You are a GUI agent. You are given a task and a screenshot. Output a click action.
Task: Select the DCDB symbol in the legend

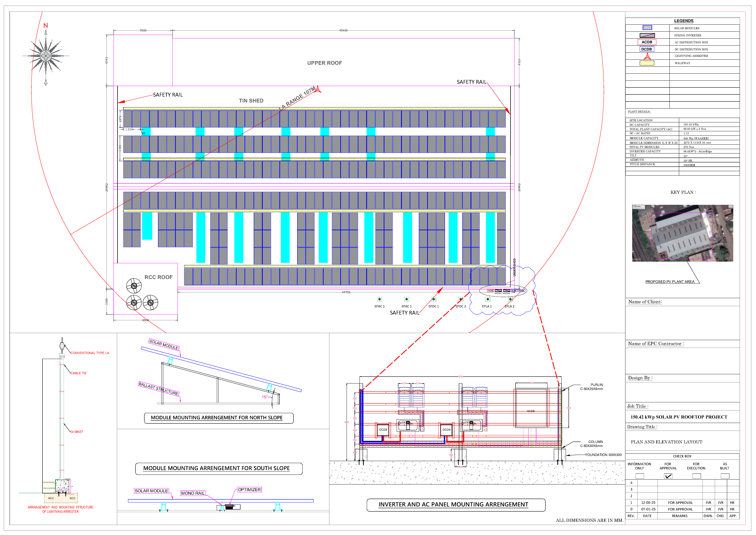click(x=647, y=49)
